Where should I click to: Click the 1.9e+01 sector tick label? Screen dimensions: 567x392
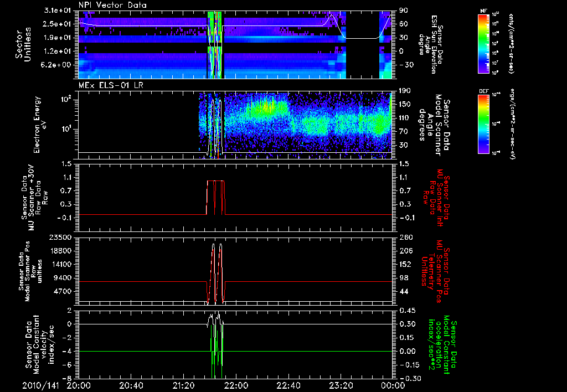[58, 38]
